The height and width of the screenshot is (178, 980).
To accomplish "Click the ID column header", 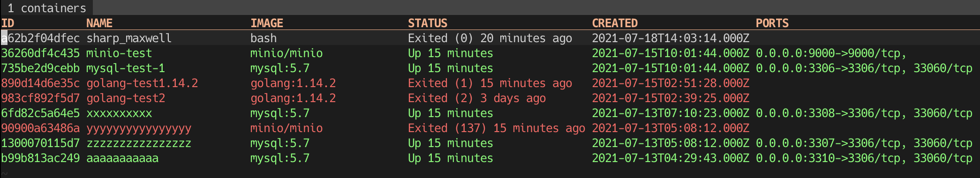I will pyautogui.click(x=8, y=23).
